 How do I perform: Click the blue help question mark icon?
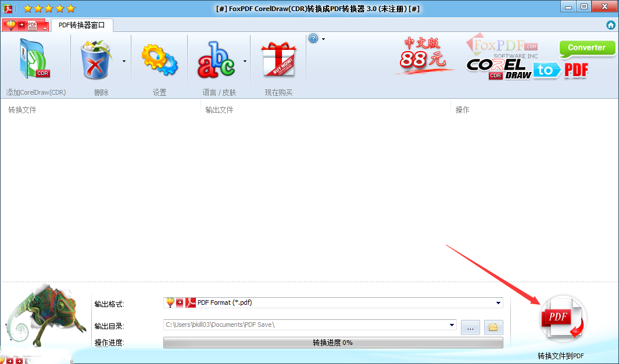[313, 38]
